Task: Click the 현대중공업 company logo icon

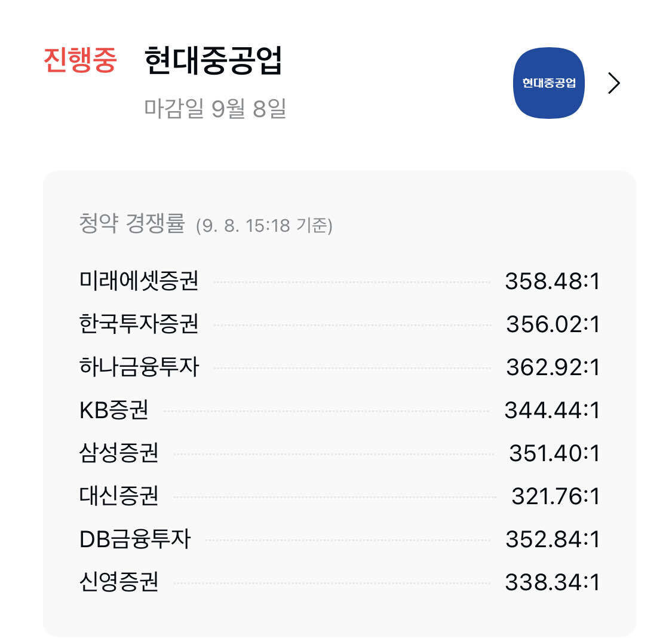Action: click(x=548, y=83)
